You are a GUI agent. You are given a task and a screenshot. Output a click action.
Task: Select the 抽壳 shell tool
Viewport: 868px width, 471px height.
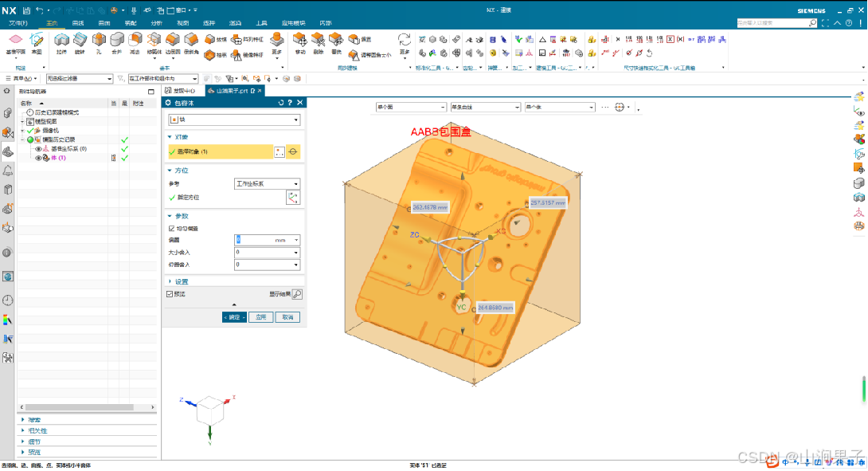coord(215,55)
